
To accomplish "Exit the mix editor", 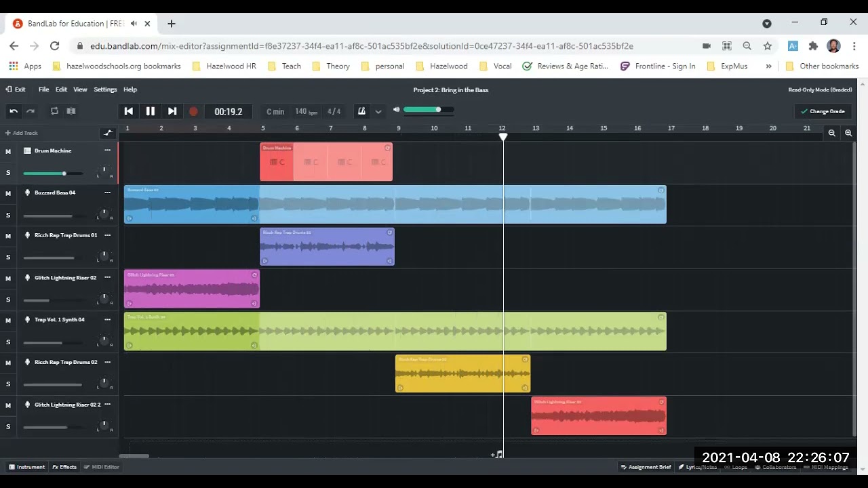I will pos(16,89).
